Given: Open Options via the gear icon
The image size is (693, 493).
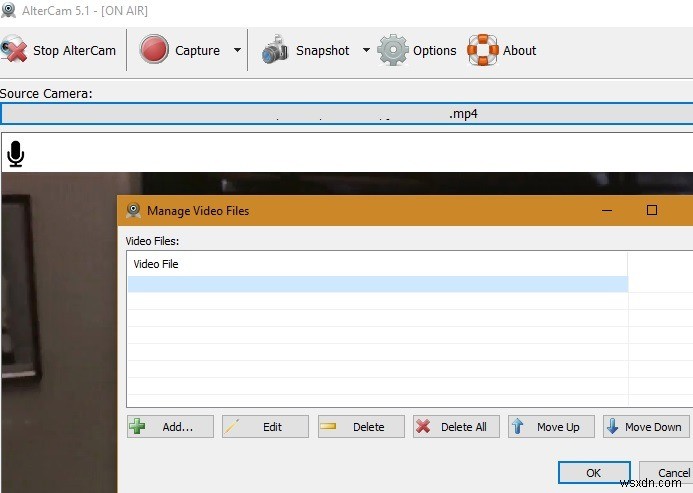Looking at the screenshot, I should [x=393, y=50].
